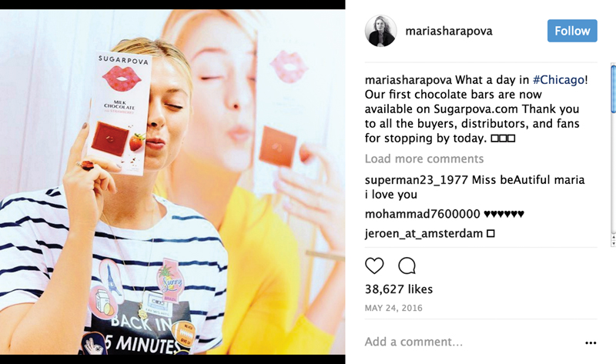
Task: Expand Load more comments
Action: pyautogui.click(x=424, y=159)
